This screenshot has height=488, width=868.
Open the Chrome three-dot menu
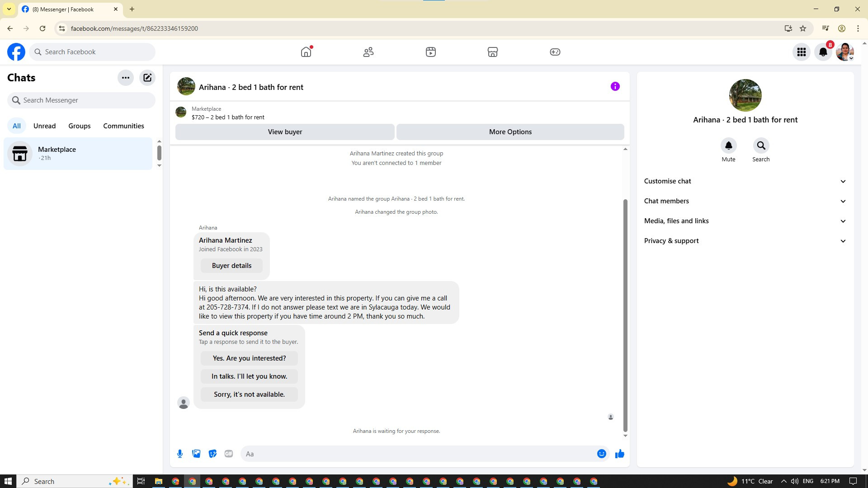[x=858, y=28]
